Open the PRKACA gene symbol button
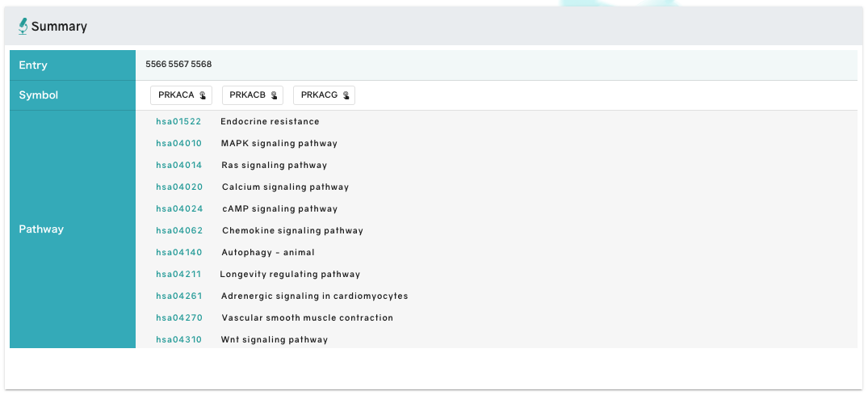 [182, 95]
